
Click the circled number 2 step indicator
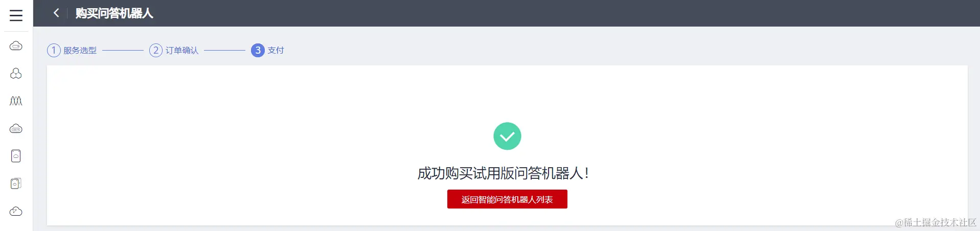[x=156, y=50]
